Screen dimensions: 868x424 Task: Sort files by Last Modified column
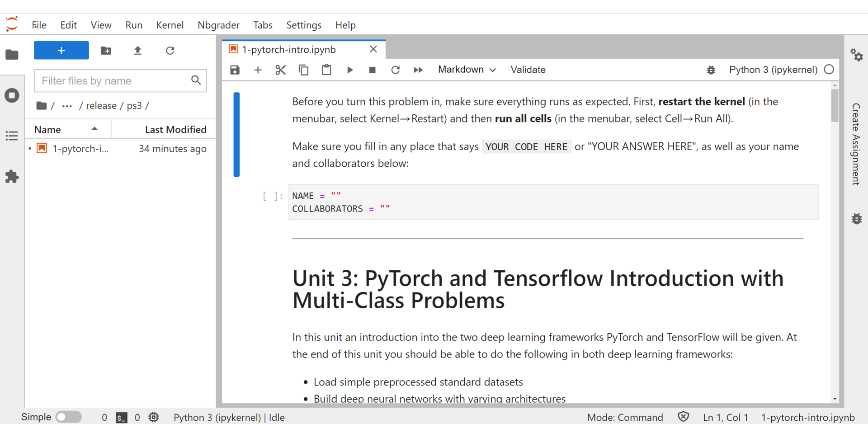coord(164,129)
